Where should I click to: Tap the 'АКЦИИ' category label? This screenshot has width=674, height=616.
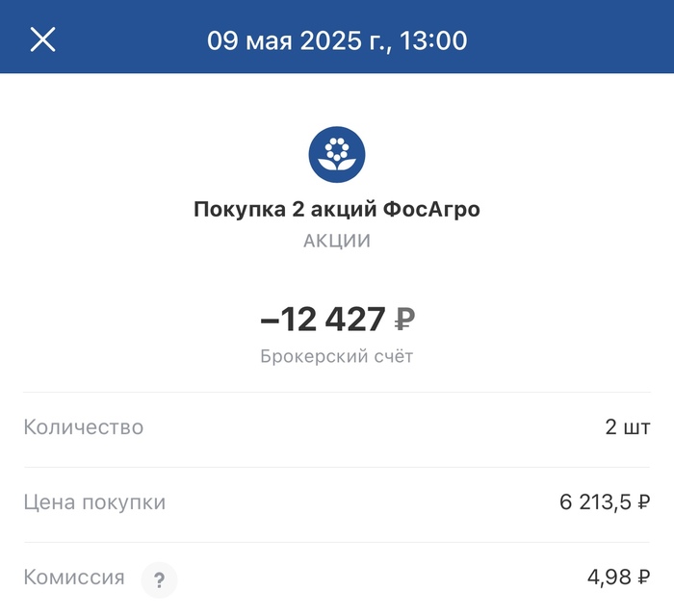click(x=337, y=241)
